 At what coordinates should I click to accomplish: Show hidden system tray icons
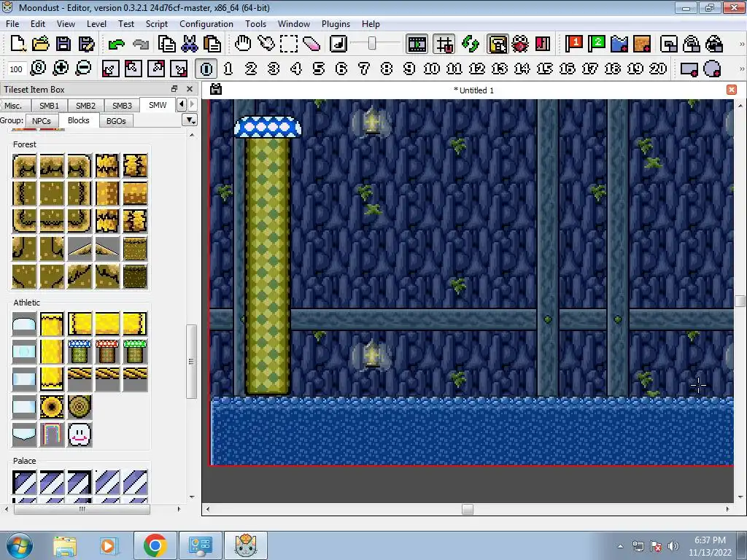pos(620,546)
